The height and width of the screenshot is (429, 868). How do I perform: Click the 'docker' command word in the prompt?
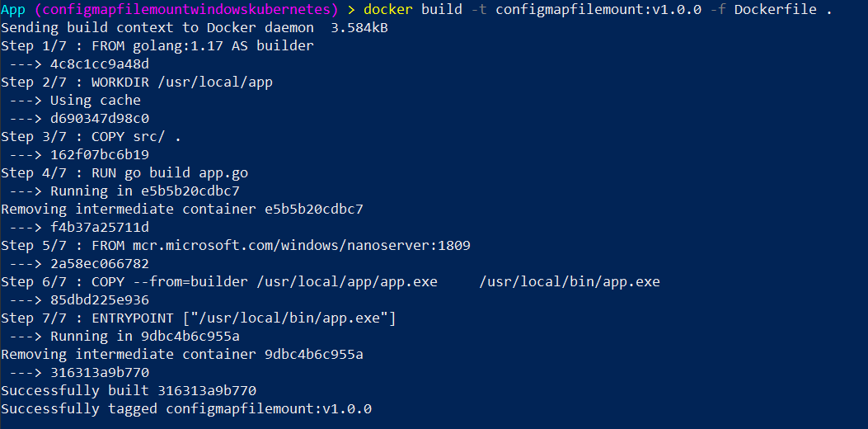(388, 10)
